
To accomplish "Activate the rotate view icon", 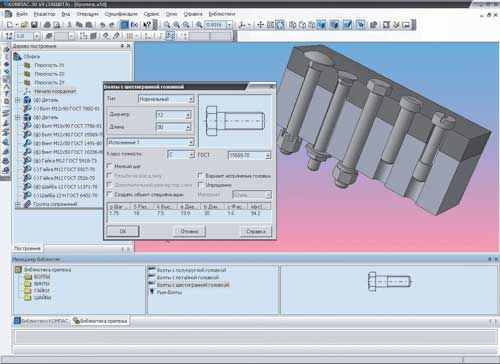I will pyautogui.click(x=280, y=24).
